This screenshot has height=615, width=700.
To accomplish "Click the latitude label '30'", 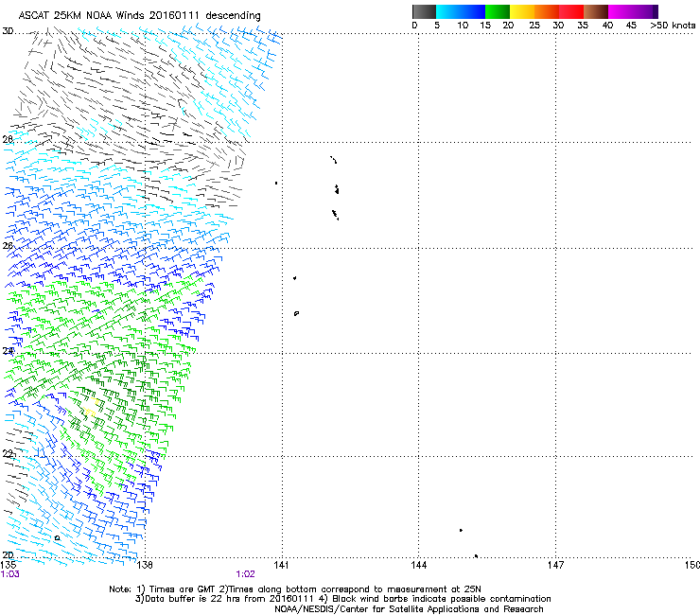I will coord(8,31).
